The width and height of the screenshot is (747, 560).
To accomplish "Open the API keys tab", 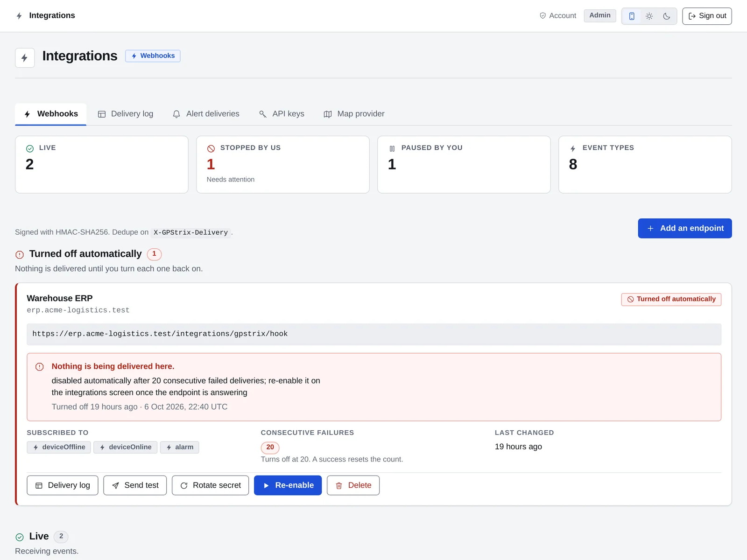I will [x=282, y=114].
